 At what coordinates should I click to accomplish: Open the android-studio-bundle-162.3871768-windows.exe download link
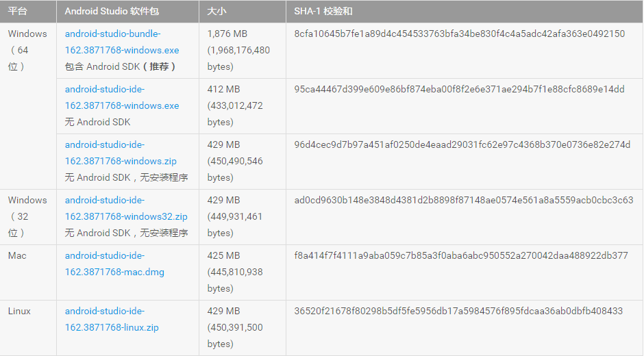pos(122,42)
